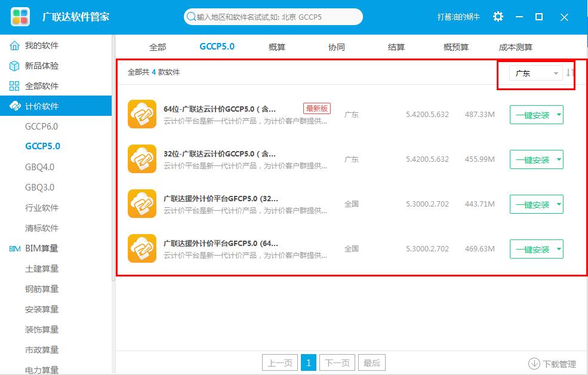Viewport: 588px width, 375px height.
Task: Click the search magnifier icon
Action: [x=191, y=17]
